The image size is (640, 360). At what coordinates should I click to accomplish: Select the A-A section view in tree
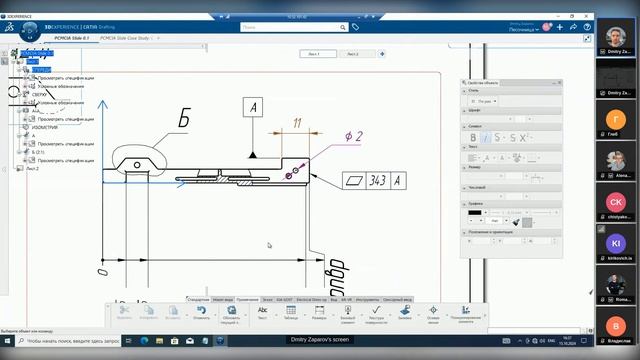[36, 111]
